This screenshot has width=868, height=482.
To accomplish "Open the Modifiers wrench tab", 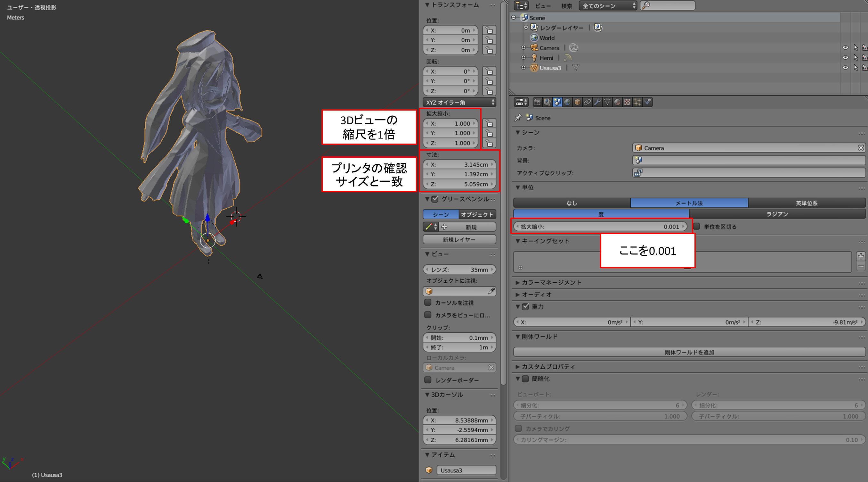I will coord(597,102).
